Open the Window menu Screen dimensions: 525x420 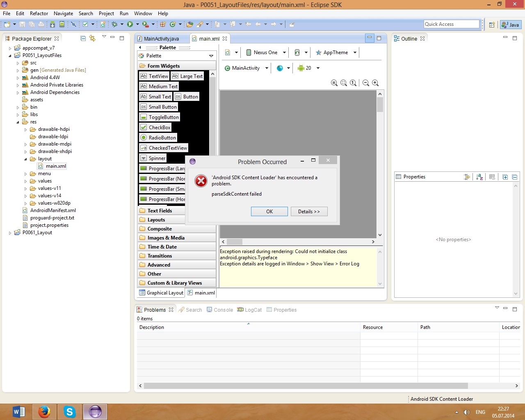click(143, 14)
